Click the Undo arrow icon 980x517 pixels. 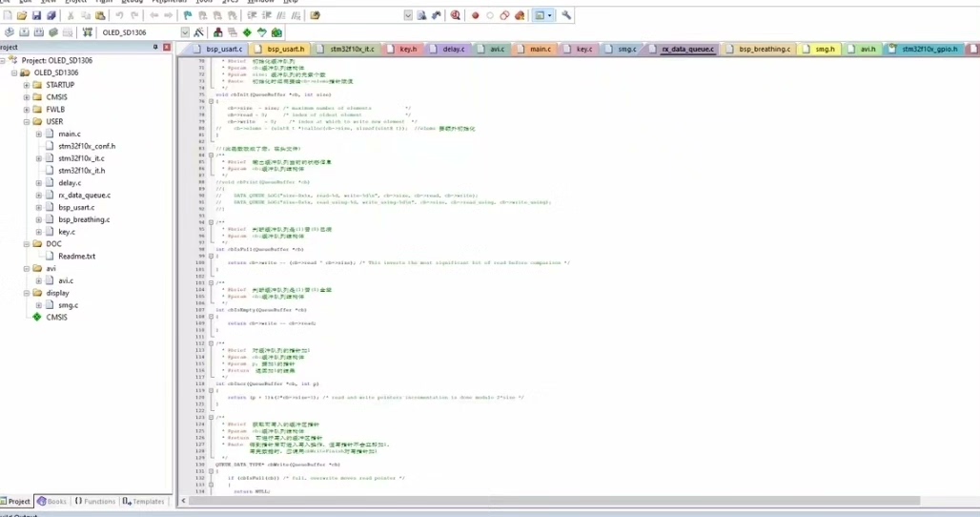(x=119, y=15)
